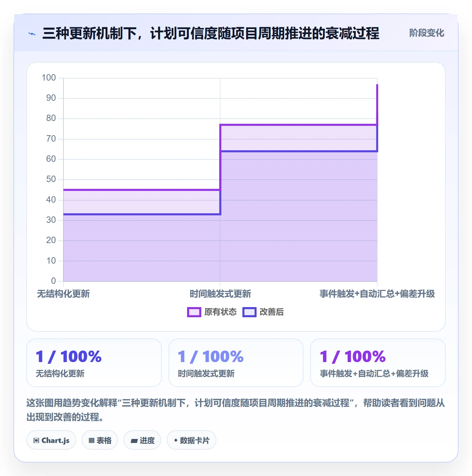The image size is (472, 476).
Task: Open the 时间触发式更新 data card
Action: (236, 363)
